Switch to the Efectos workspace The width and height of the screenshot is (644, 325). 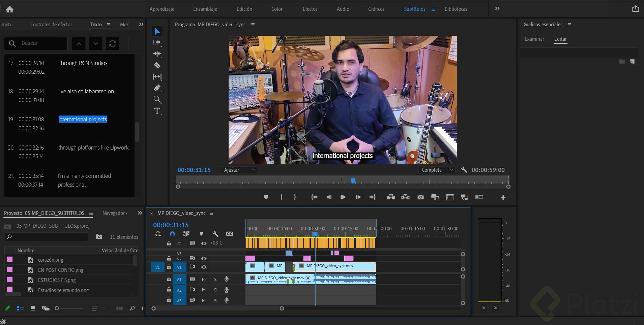click(310, 9)
